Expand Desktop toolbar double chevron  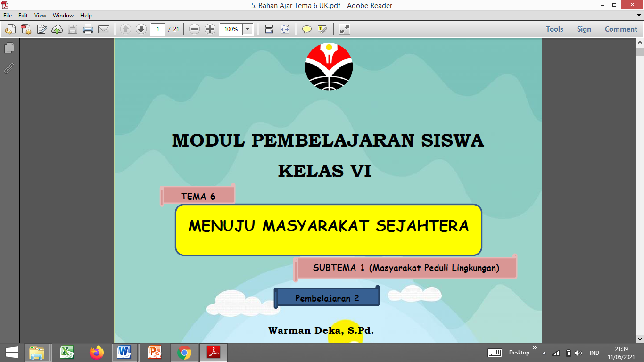pyautogui.click(x=535, y=349)
